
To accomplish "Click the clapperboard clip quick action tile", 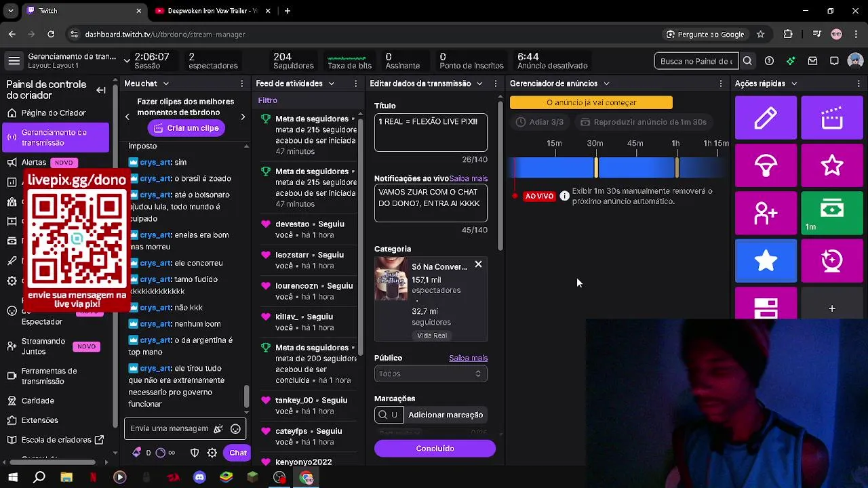I will pos(832,118).
